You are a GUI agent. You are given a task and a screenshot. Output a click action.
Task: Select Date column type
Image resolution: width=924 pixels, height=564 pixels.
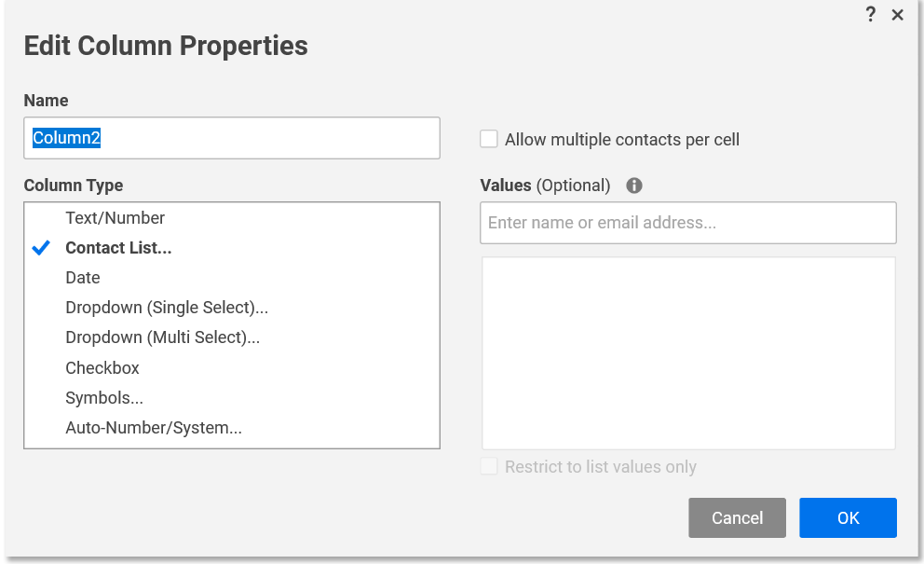click(83, 278)
